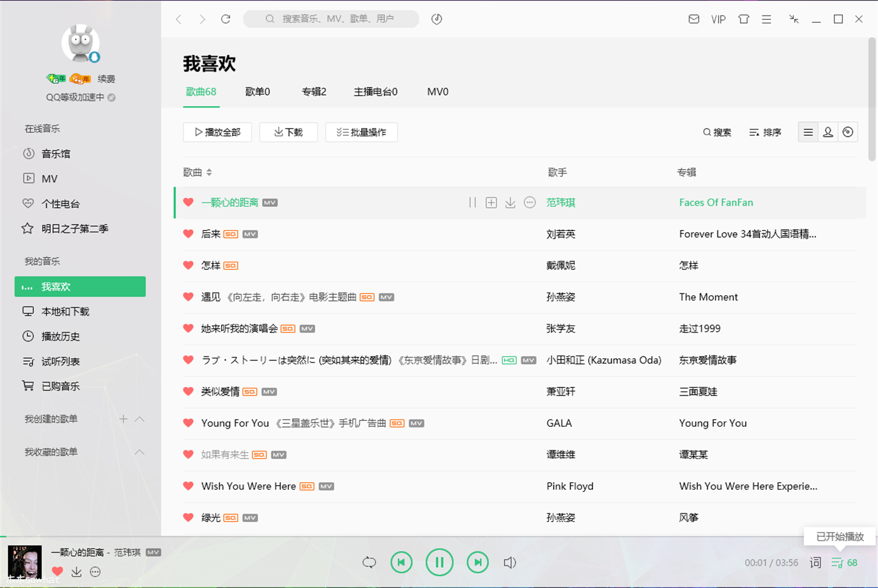Open MV badge for 后来
Image resolution: width=878 pixels, height=588 pixels.
pos(250,234)
